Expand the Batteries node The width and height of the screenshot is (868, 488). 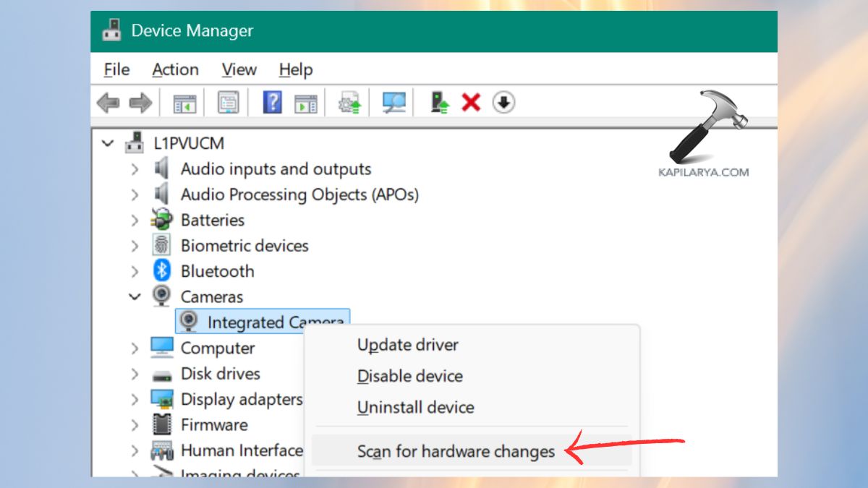pyautogui.click(x=135, y=221)
